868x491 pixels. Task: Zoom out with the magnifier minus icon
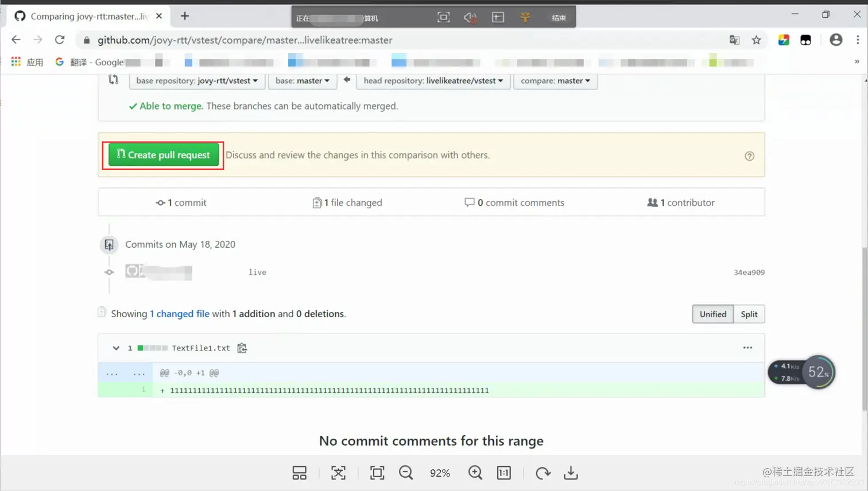(x=406, y=473)
